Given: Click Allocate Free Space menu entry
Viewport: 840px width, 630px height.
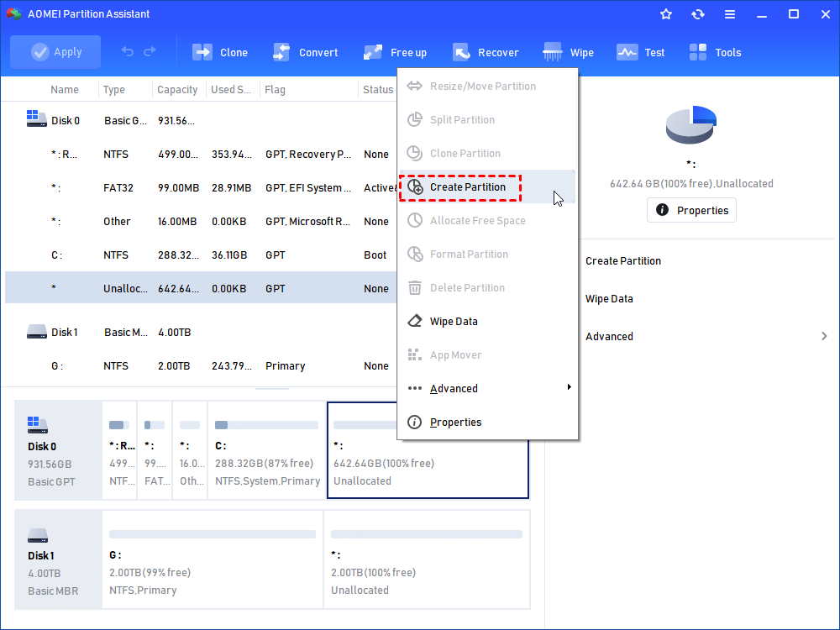Looking at the screenshot, I should 487,221.
